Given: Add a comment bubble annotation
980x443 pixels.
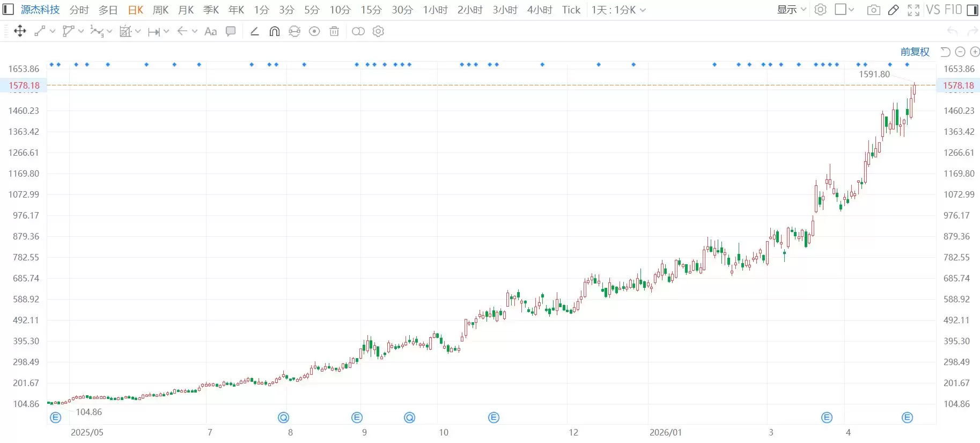Looking at the screenshot, I should (231, 31).
